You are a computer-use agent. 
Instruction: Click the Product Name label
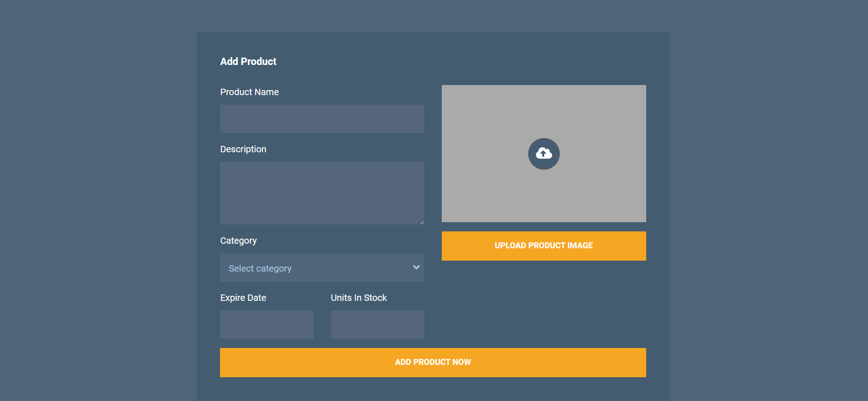(x=249, y=92)
